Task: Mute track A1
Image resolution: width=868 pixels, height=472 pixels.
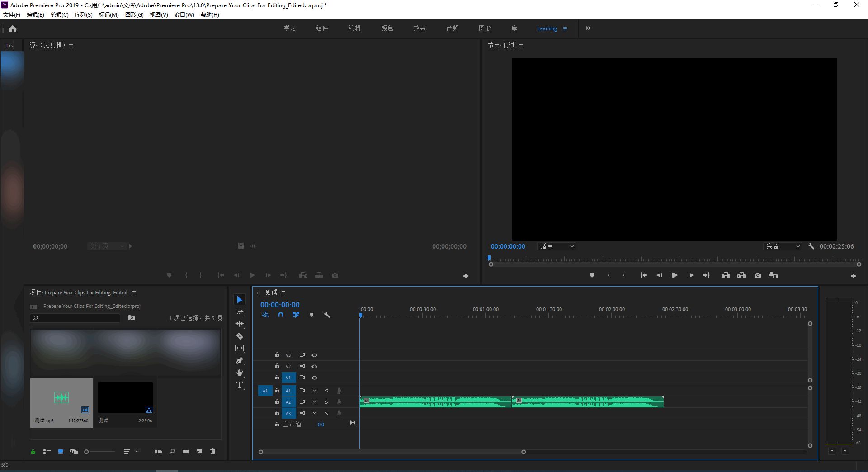Action: pyautogui.click(x=314, y=391)
